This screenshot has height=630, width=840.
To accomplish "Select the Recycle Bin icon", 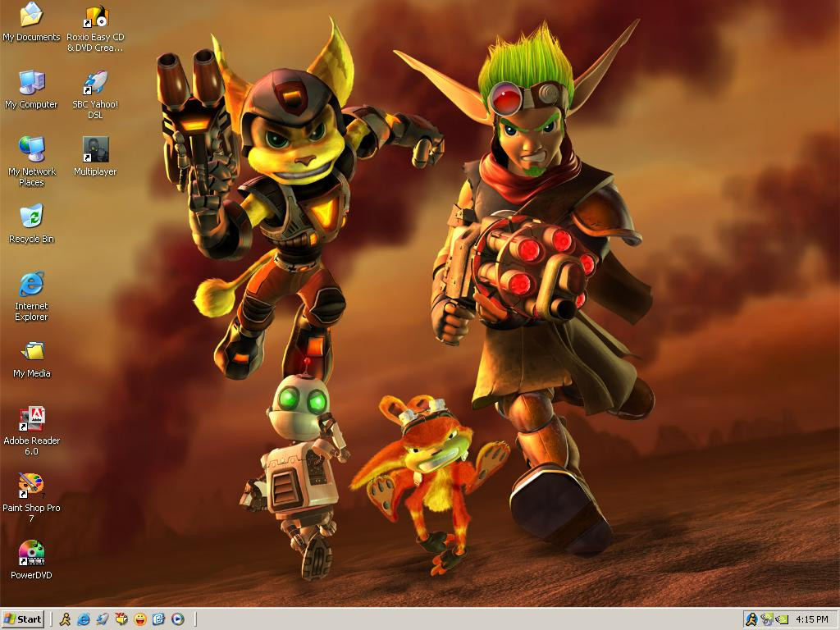I will (31, 224).
